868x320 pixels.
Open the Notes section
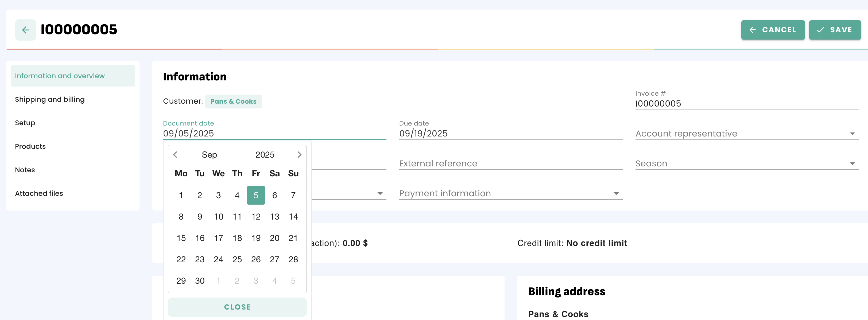(x=25, y=170)
